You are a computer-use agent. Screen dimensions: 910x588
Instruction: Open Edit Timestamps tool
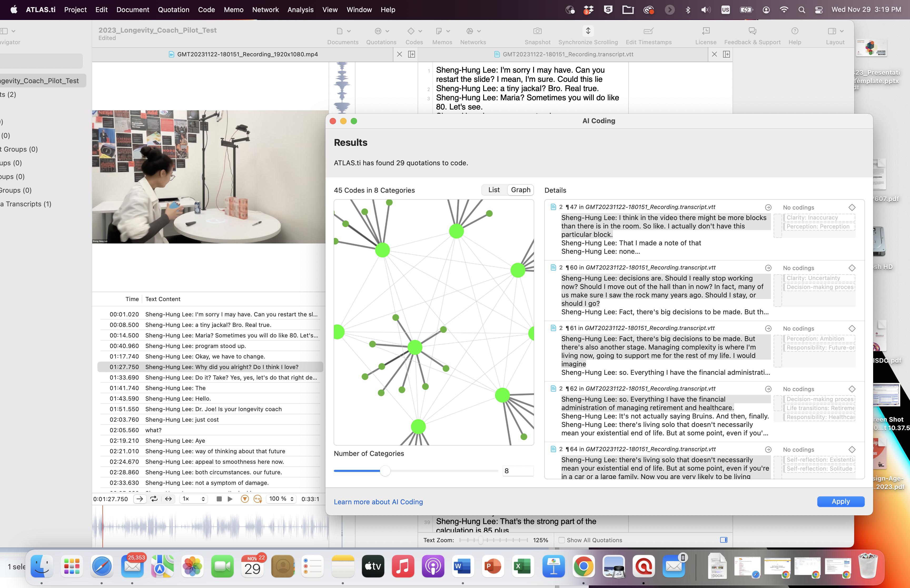click(648, 31)
